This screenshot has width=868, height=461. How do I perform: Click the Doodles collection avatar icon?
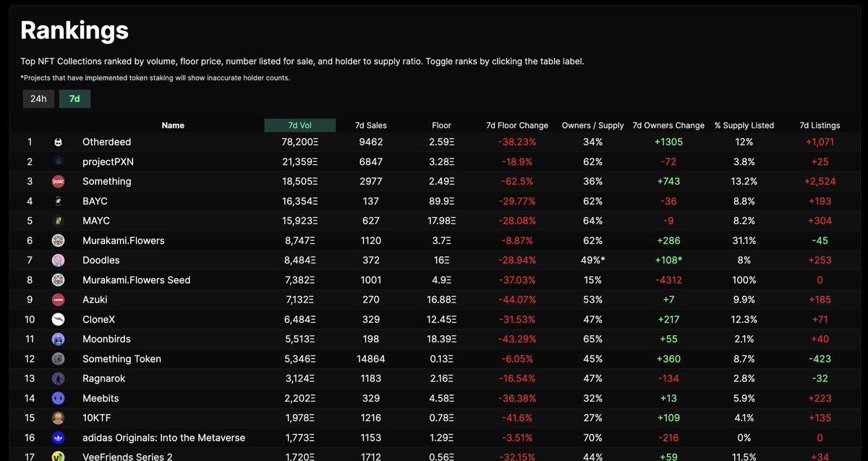pos(58,261)
